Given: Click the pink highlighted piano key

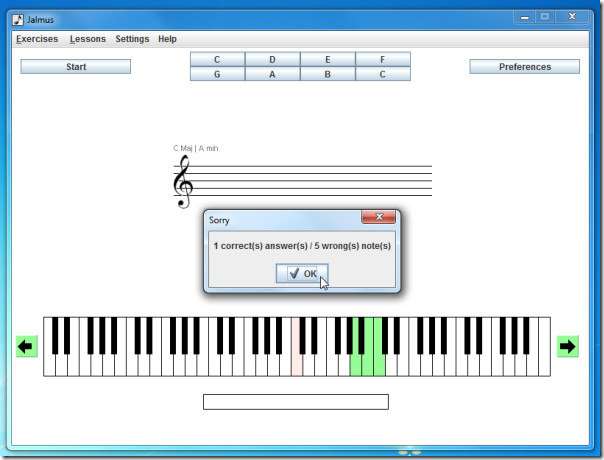Looking at the screenshot, I should click(297, 364).
